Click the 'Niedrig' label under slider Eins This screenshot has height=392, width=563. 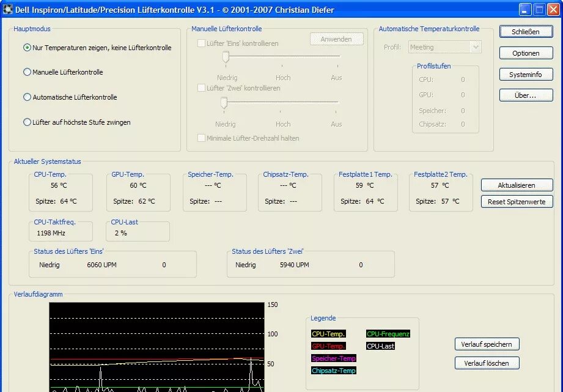point(227,78)
